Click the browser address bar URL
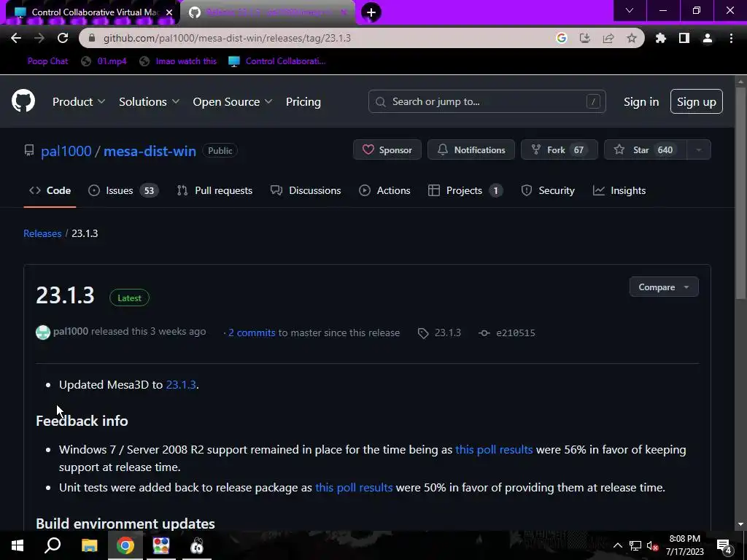747x560 pixels. 227,38
